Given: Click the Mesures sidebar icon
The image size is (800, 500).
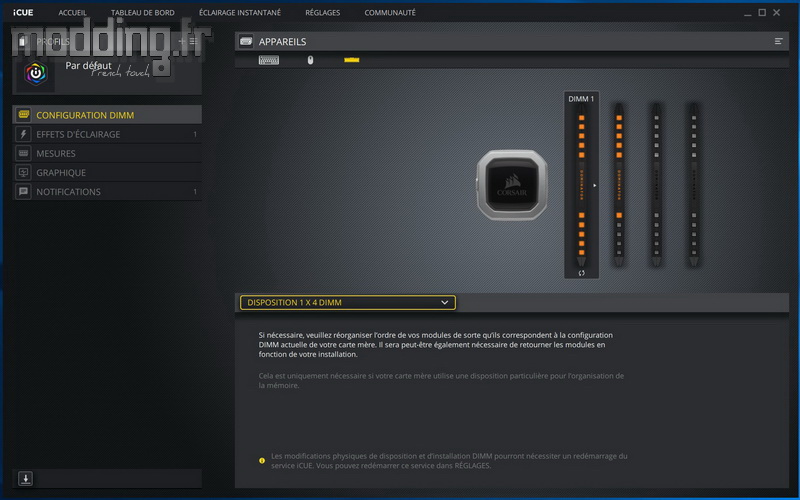Looking at the screenshot, I should tap(23, 153).
